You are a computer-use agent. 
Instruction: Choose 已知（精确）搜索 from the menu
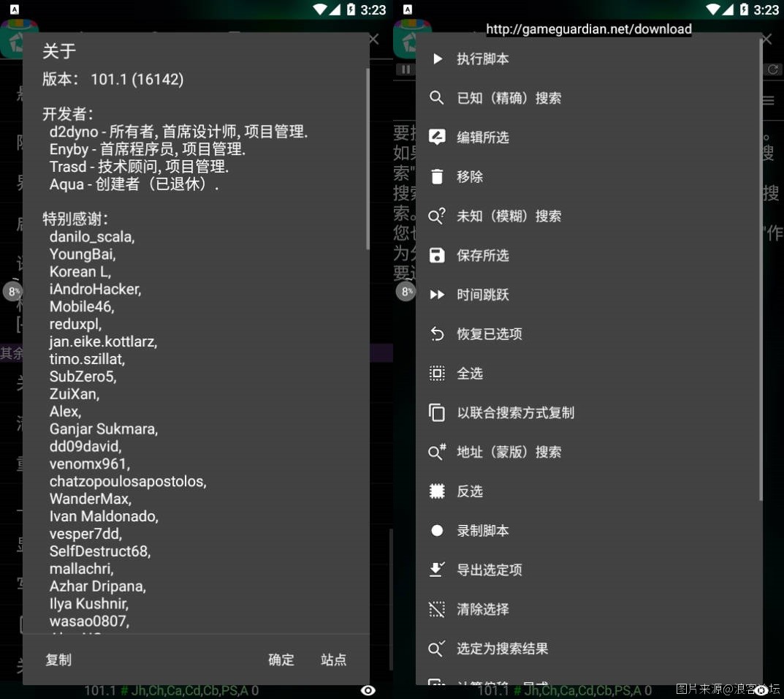pos(588,98)
